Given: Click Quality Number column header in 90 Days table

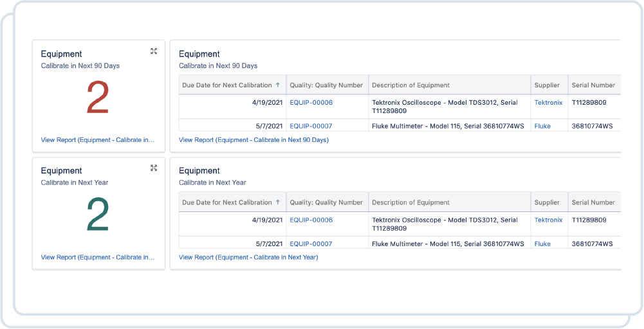Looking at the screenshot, I should click(x=326, y=85).
